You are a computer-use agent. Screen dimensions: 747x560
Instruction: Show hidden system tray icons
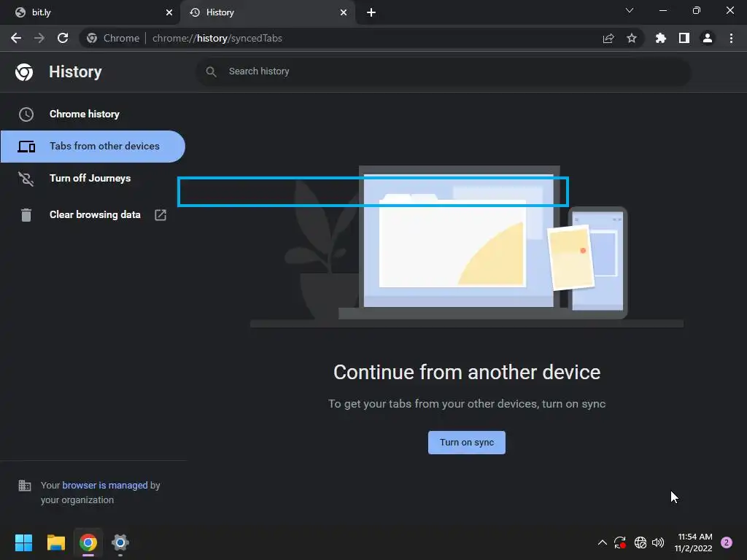(602, 542)
